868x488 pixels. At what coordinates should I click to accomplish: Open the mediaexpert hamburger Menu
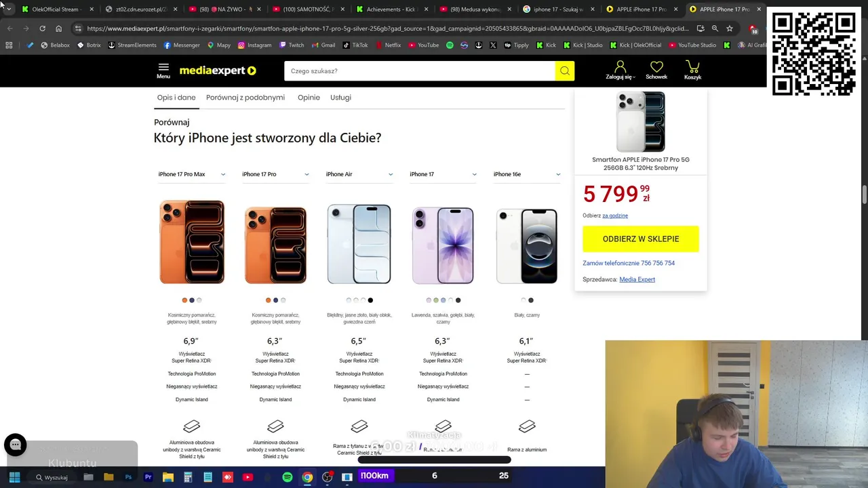tap(163, 70)
